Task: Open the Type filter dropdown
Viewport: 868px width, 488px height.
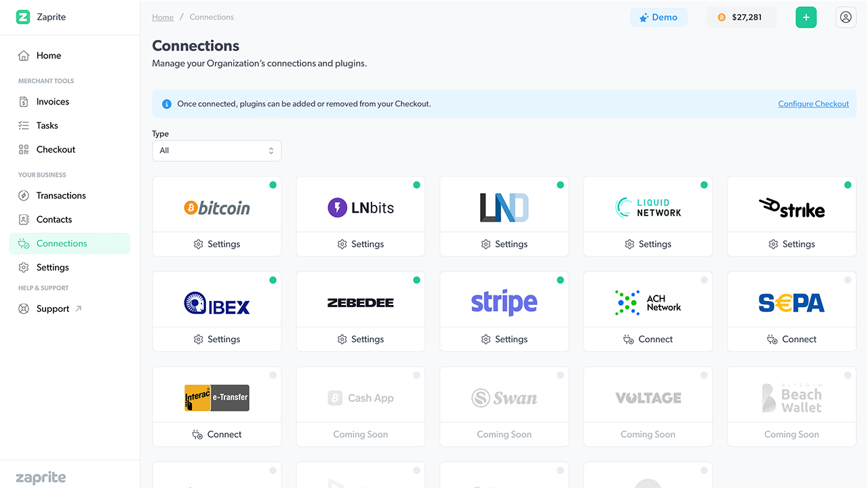Action: tap(217, 150)
